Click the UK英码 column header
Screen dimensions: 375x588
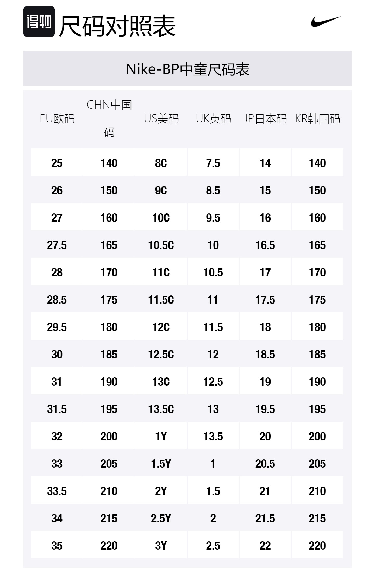pyautogui.click(x=213, y=119)
